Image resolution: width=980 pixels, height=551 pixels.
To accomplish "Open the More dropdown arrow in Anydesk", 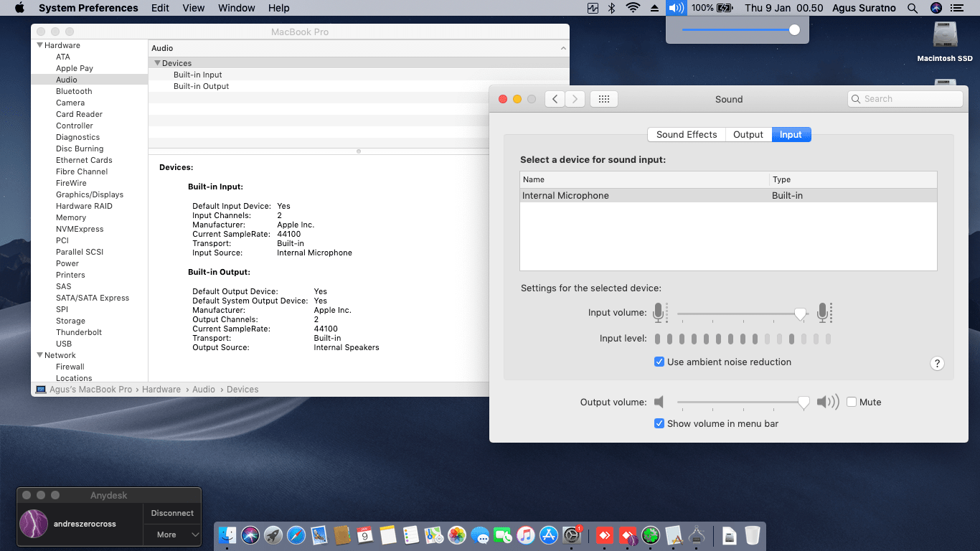I will [x=195, y=534].
